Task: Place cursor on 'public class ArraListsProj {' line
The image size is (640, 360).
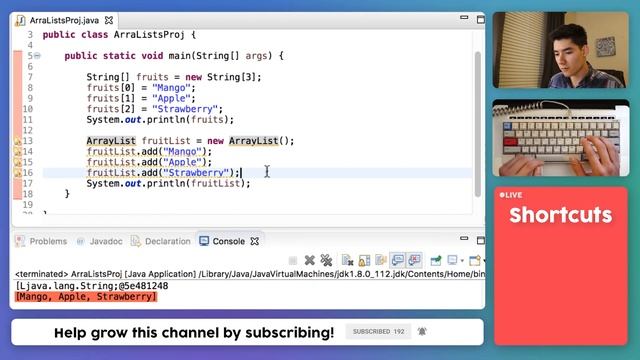Action: (119, 35)
